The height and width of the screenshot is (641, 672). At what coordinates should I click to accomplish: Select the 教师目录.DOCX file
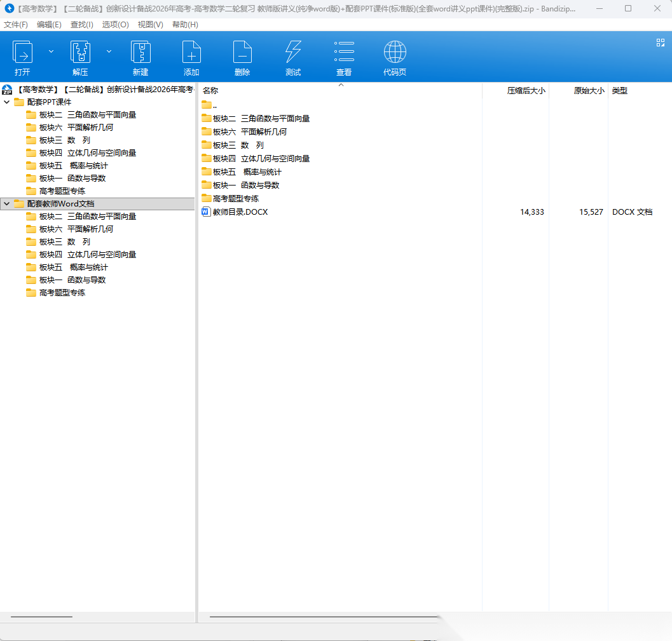tap(240, 212)
